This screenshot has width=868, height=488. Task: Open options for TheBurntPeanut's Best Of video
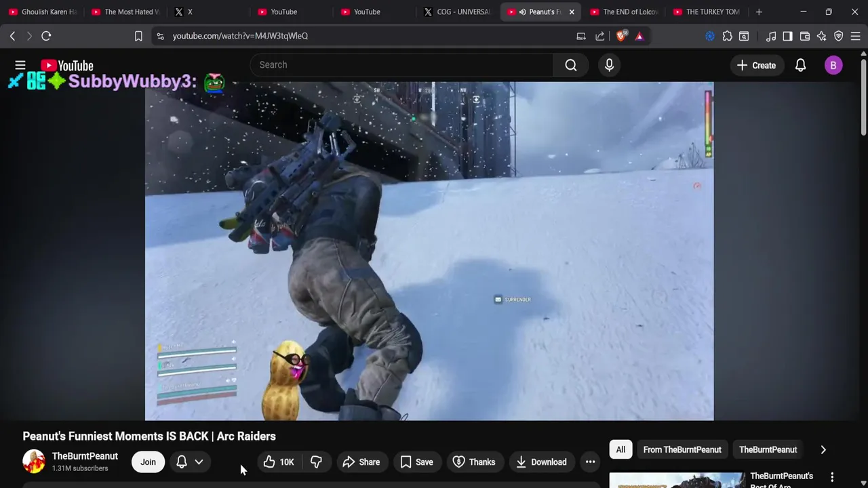(x=832, y=477)
